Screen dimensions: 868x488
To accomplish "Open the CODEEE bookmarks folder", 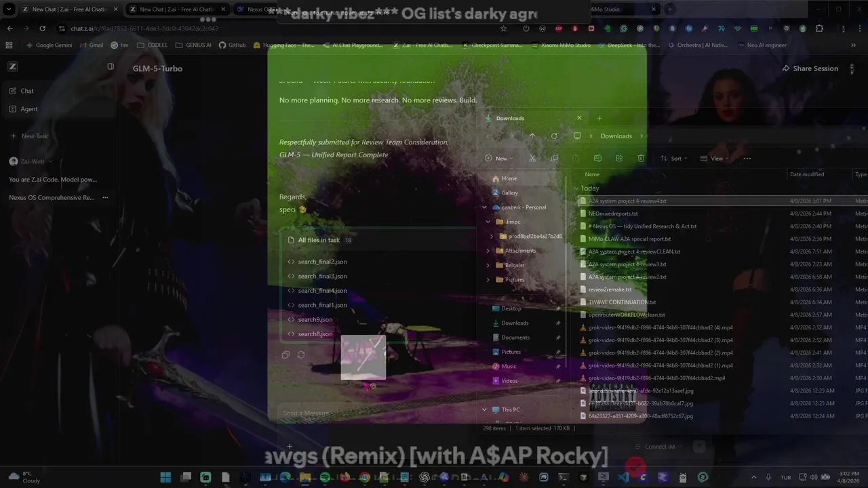I will coord(152,45).
